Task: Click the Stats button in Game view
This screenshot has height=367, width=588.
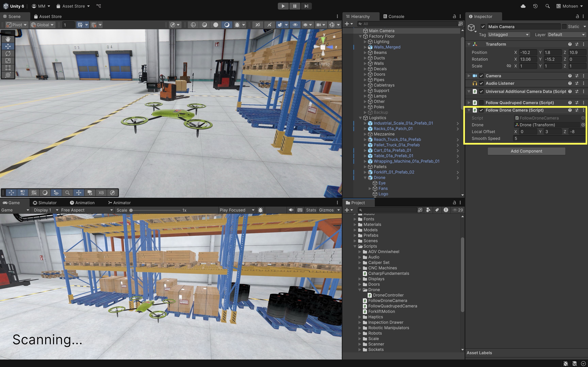Action: coord(311,210)
